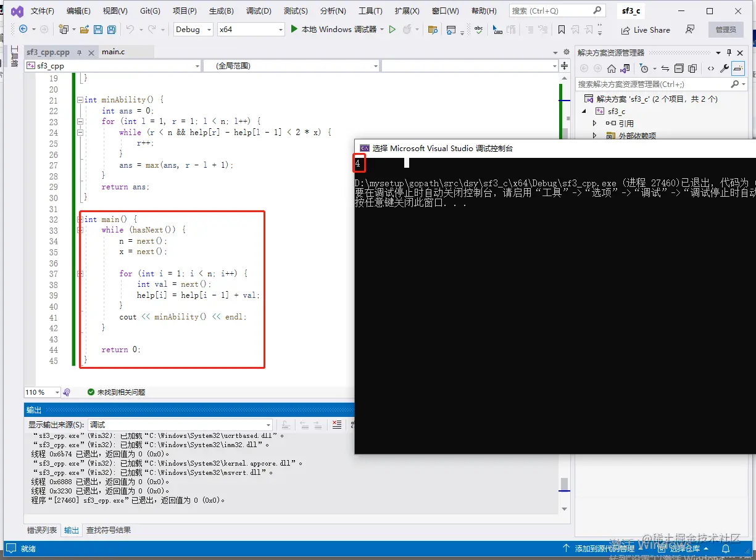Click the Save file icon

(98, 29)
